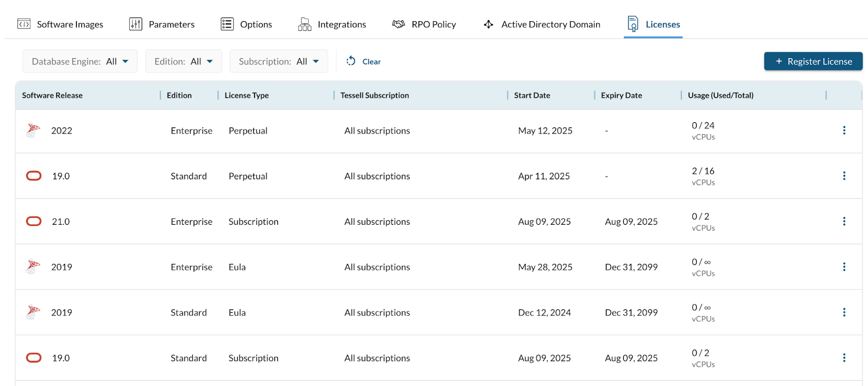Clear all filters using Clear link
The height and width of the screenshot is (386, 868).
(x=364, y=61)
